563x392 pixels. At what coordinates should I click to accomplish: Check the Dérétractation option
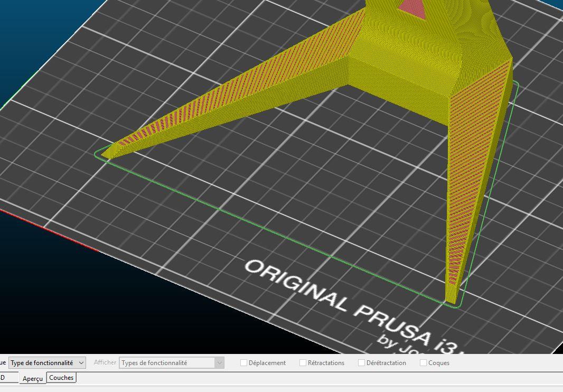361,363
